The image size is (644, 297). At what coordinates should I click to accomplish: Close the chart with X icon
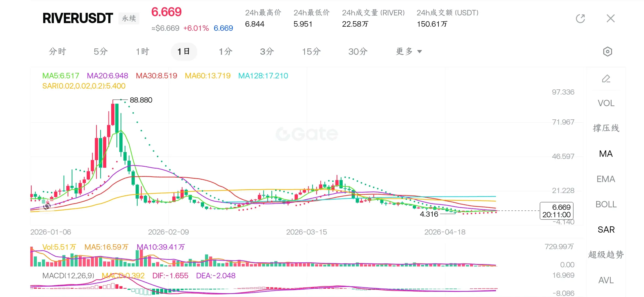pos(610,19)
